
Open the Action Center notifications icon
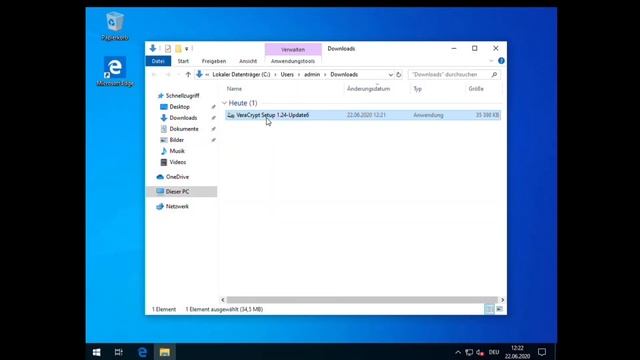pyautogui.click(x=542, y=351)
